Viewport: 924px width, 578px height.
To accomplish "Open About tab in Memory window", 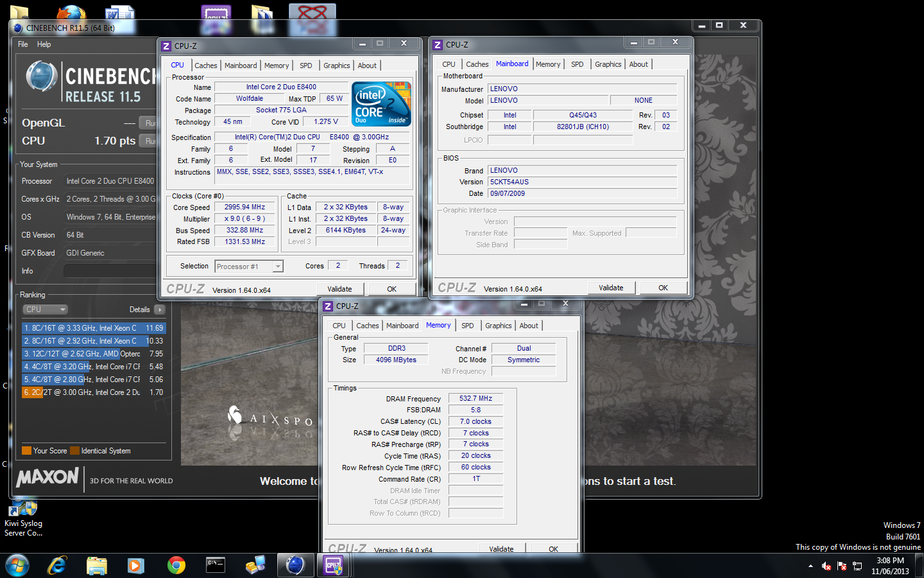I will (x=529, y=326).
